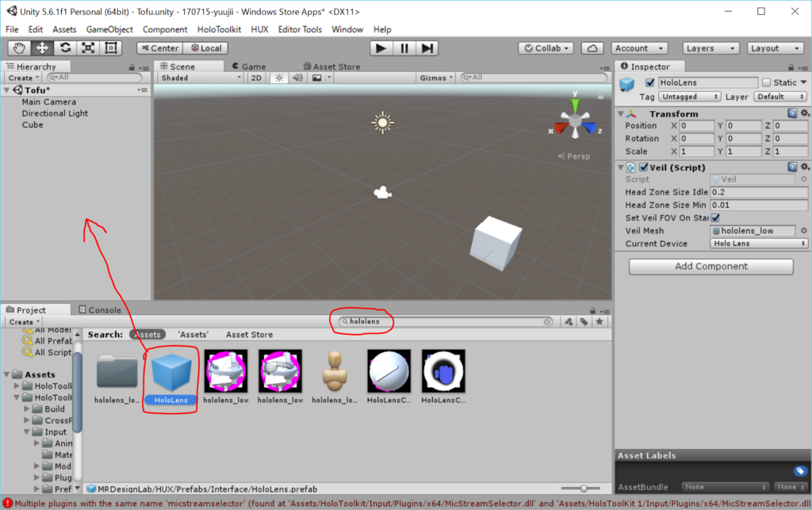Toggle Inspector lock icon
812x510 pixels.
tap(791, 67)
